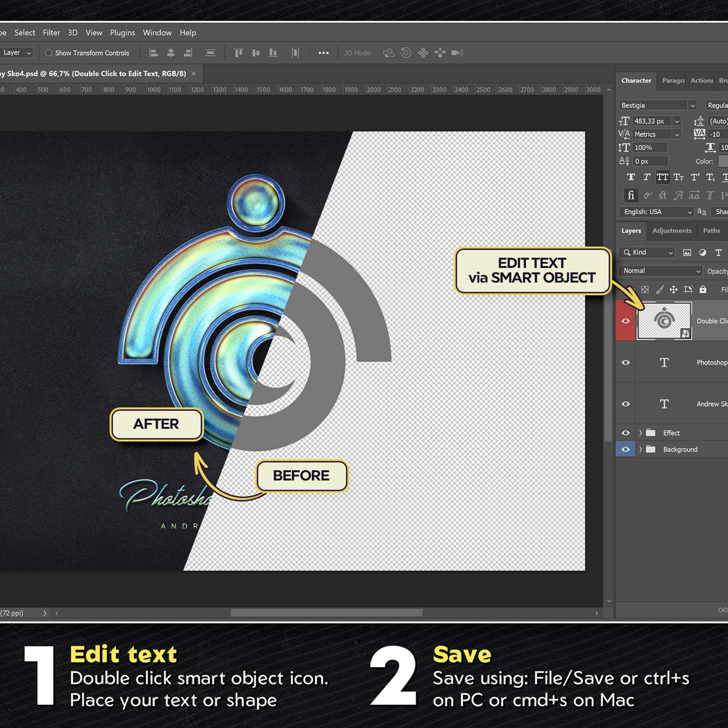
Task: Hide the Background group layer
Action: [x=626, y=449]
